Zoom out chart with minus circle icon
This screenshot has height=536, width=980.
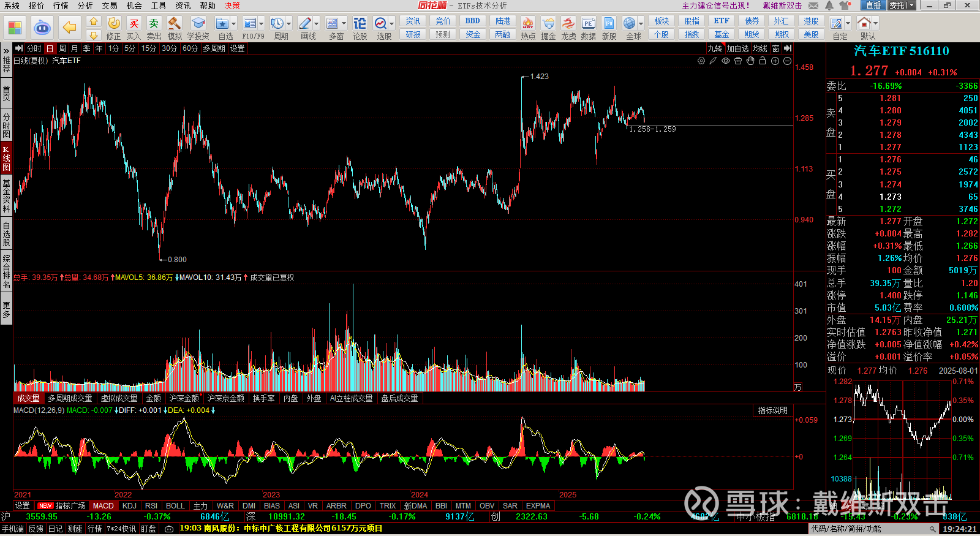pos(787,61)
